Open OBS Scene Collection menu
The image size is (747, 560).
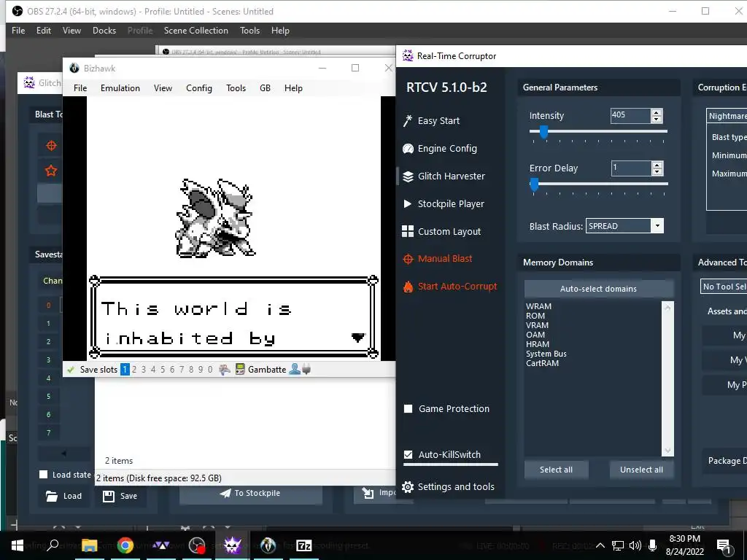pos(196,31)
